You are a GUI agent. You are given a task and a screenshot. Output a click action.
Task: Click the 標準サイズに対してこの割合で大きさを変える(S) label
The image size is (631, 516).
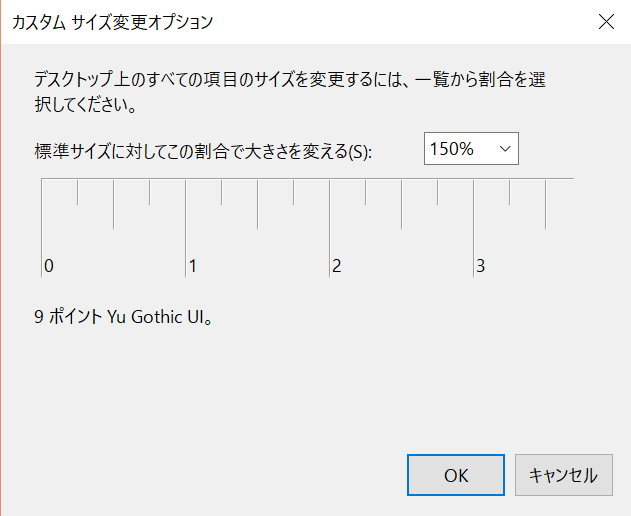coord(202,152)
